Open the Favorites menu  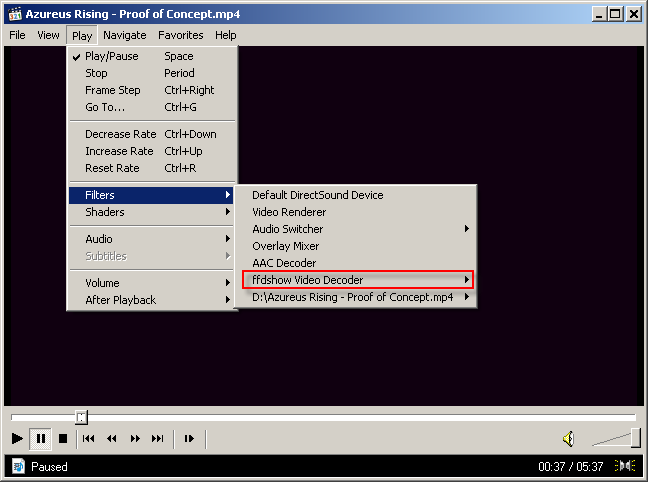pyautogui.click(x=180, y=35)
